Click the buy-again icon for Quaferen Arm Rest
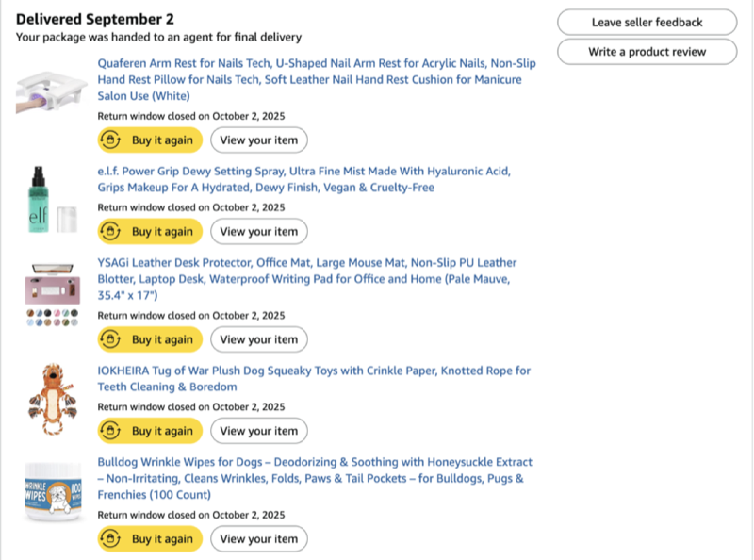 click(111, 140)
